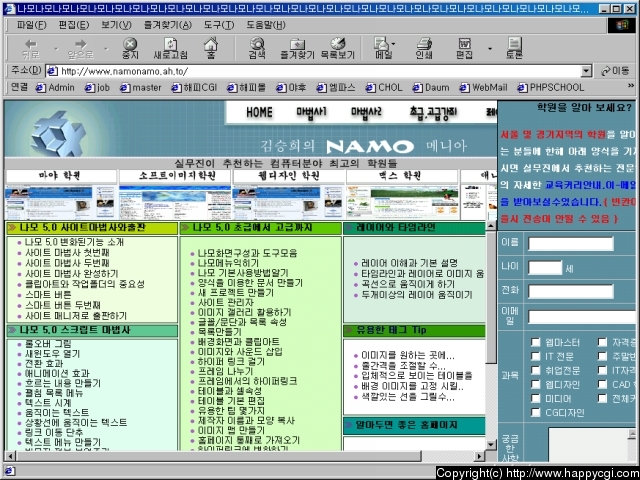This screenshot has height=480, width=640.
Task: Open the 도구(T) menu
Action: (x=219, y=25)
